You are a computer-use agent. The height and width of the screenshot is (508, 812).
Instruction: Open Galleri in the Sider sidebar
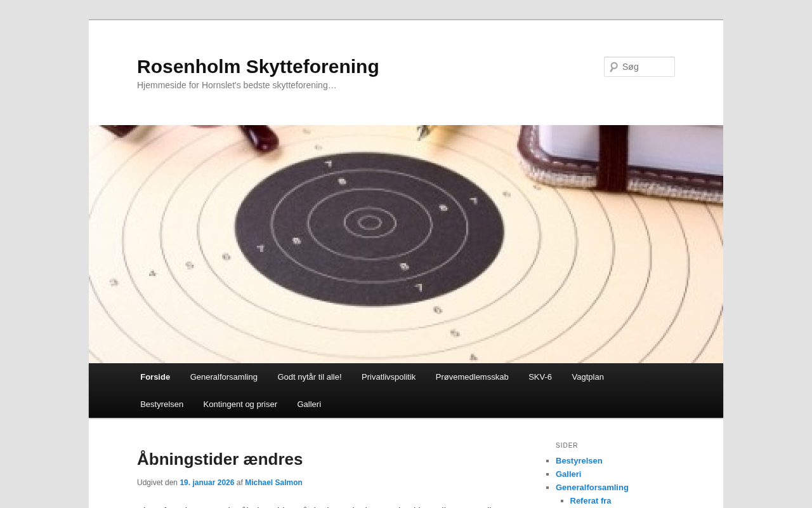[568, 474]
